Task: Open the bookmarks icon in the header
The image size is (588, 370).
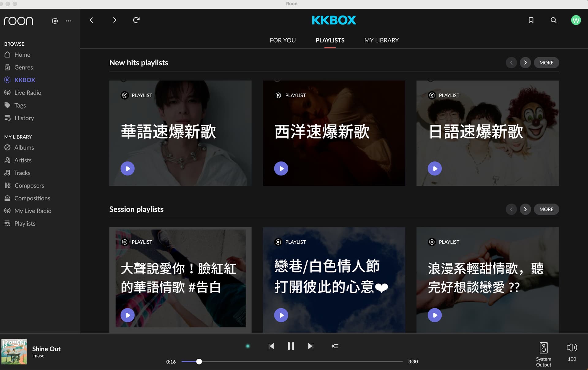Action: 531,20
